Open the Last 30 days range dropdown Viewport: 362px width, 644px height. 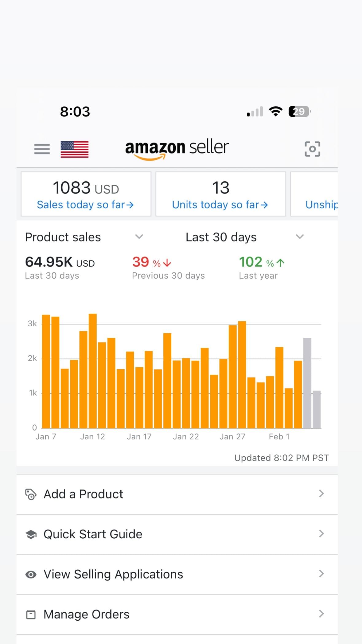(300, 237)
